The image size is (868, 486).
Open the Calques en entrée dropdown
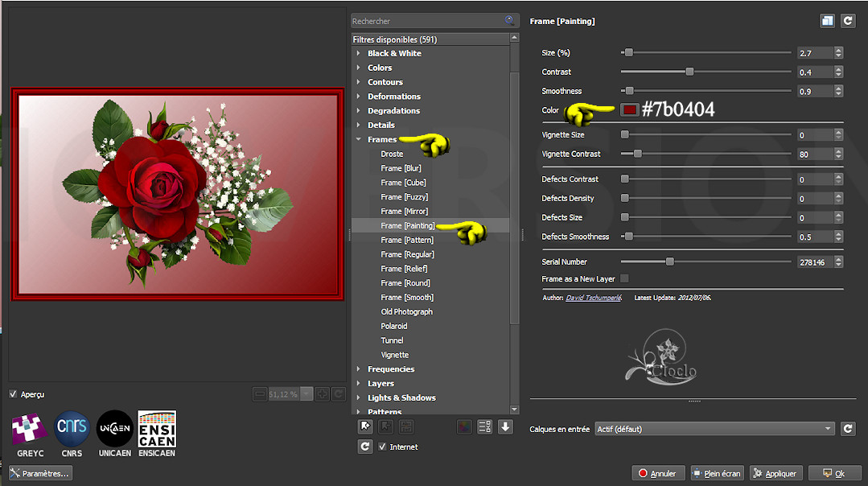tap(714, 429)
